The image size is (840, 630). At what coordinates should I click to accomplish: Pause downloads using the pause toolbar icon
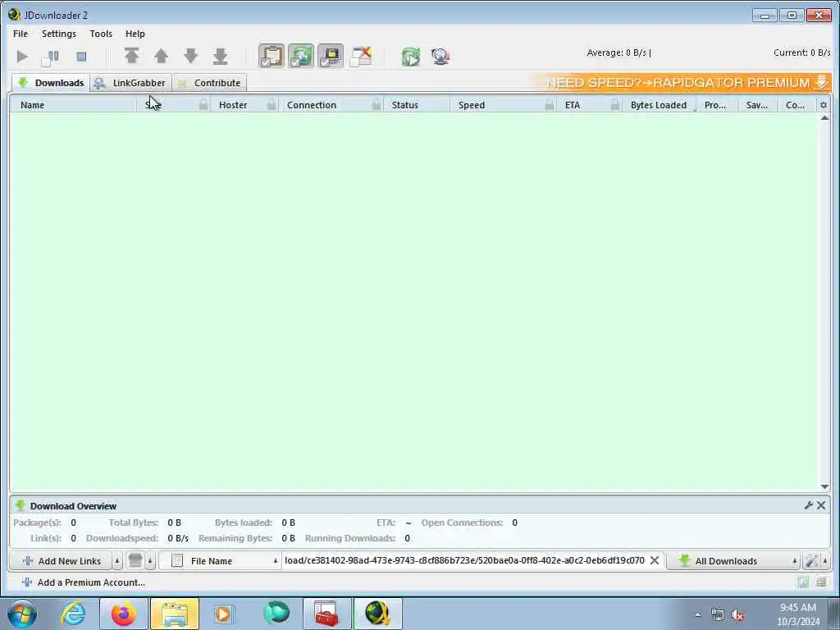tap(50, 57)
